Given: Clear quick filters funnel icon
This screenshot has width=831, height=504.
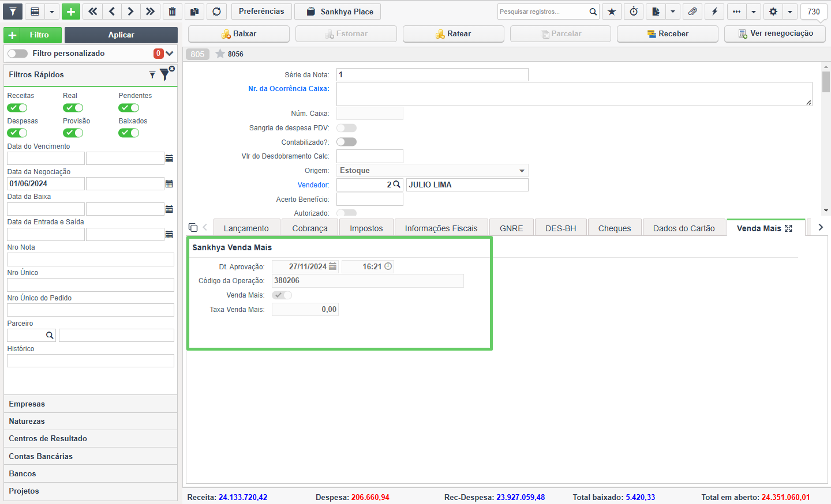Looking at the screenshot, I should point(167,73).
